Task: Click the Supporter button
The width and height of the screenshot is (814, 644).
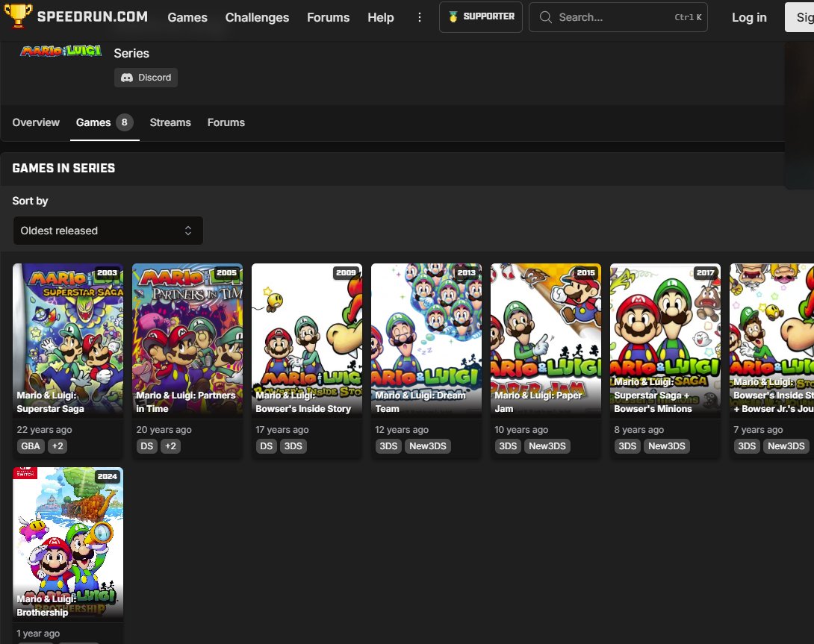Action: [481, 17]
